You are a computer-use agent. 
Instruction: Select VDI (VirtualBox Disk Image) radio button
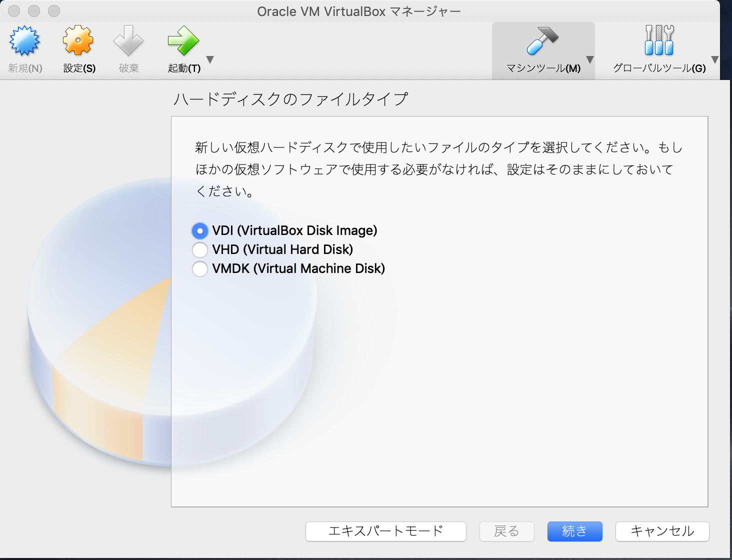(x=200, y=230)
